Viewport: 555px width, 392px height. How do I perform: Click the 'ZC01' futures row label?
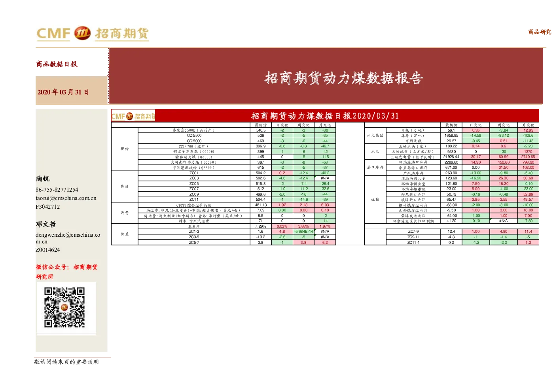pyautogui.click(x=194, y=173)
